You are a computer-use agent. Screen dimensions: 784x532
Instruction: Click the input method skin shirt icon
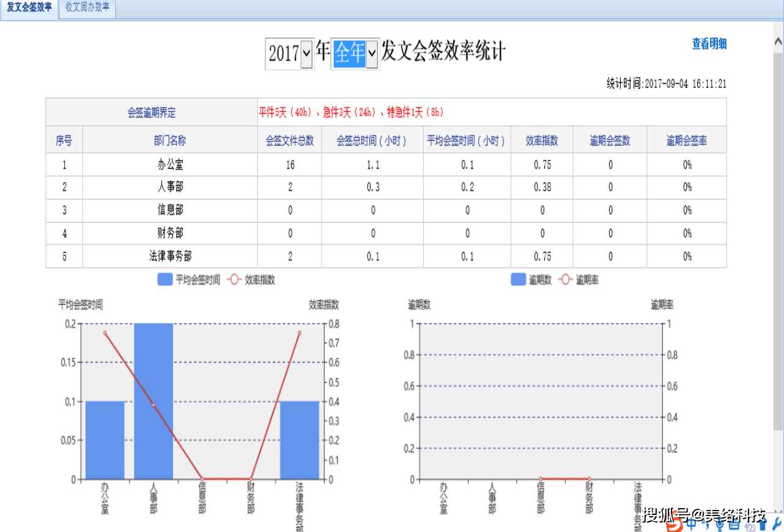tap(763, 525)
